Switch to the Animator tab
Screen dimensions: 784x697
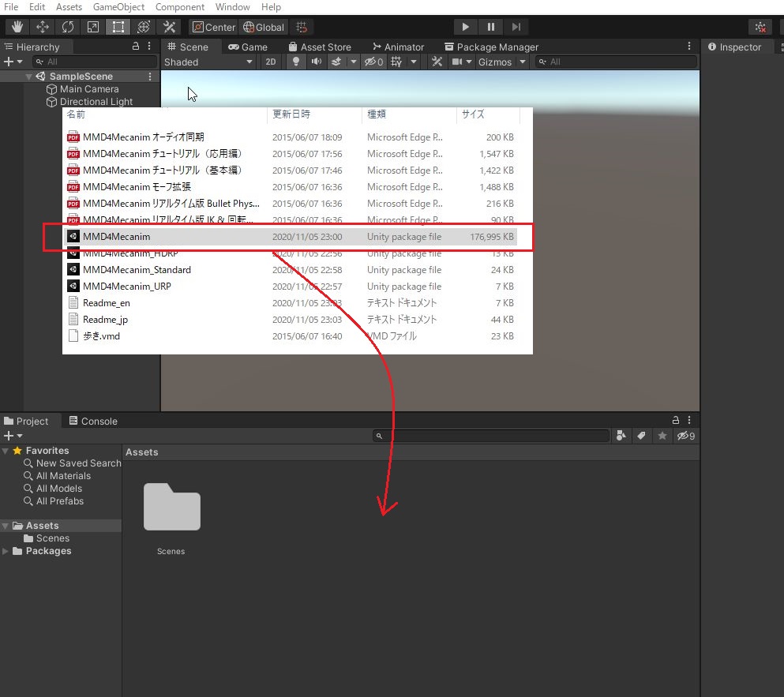[x=398, y=47]
